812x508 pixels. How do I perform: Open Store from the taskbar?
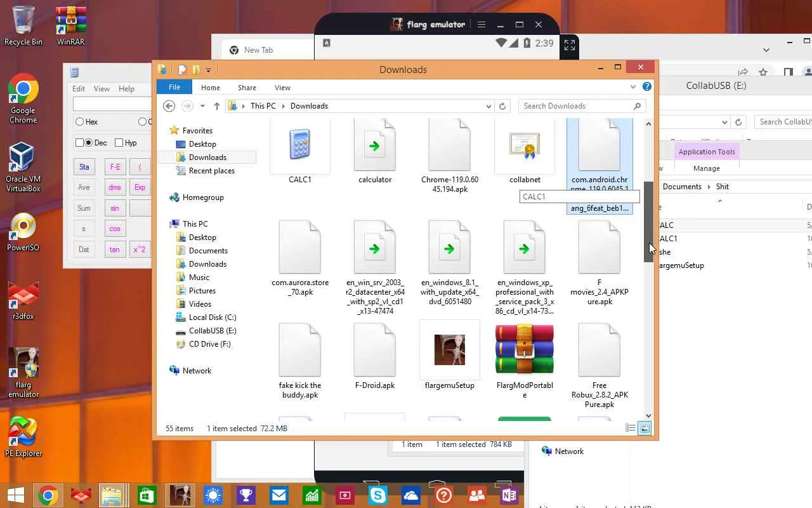coord(147,495)
